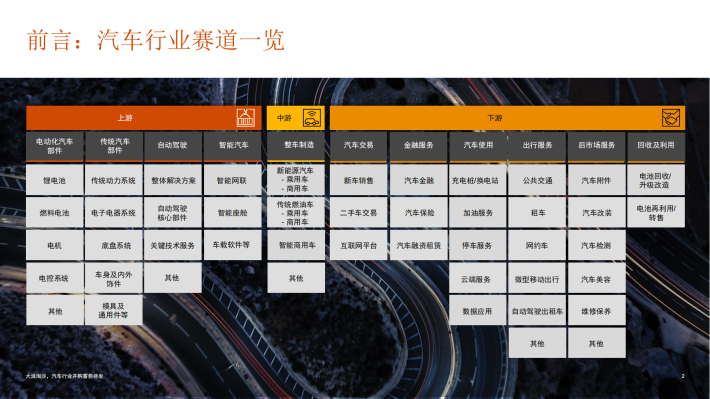The height and width of the screenshot is (399, 710).
Task: Click the connected car icon in 中游 header
Action: [x=312, y=118]
